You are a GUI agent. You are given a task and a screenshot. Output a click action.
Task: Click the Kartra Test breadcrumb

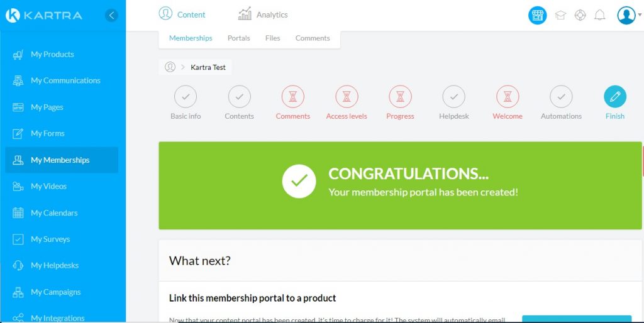pos(208,67)
